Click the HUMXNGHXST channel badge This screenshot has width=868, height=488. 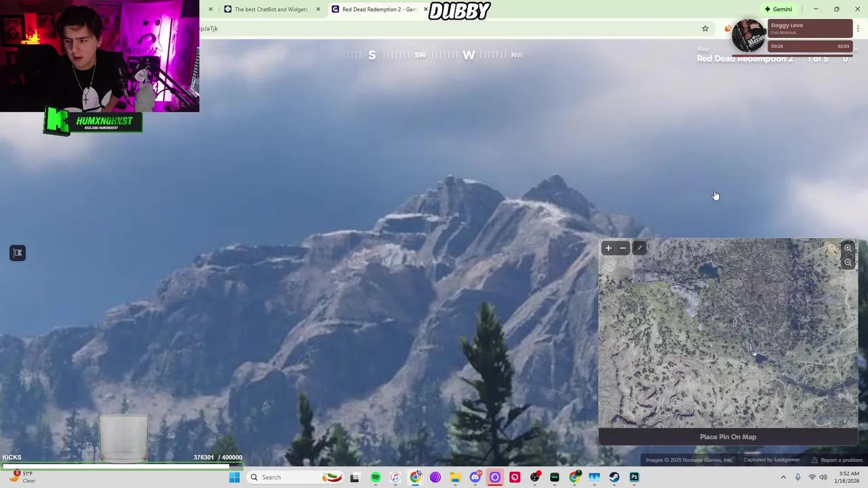(93, 122)
